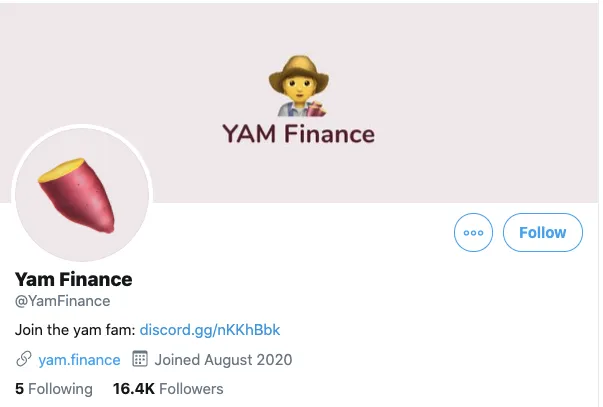Click the calendar icon before Joined date
The image size is (603, 407).
140,359
